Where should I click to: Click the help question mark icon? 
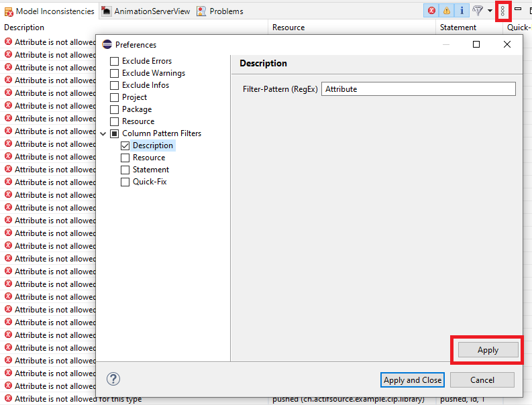tap(113, 380)
